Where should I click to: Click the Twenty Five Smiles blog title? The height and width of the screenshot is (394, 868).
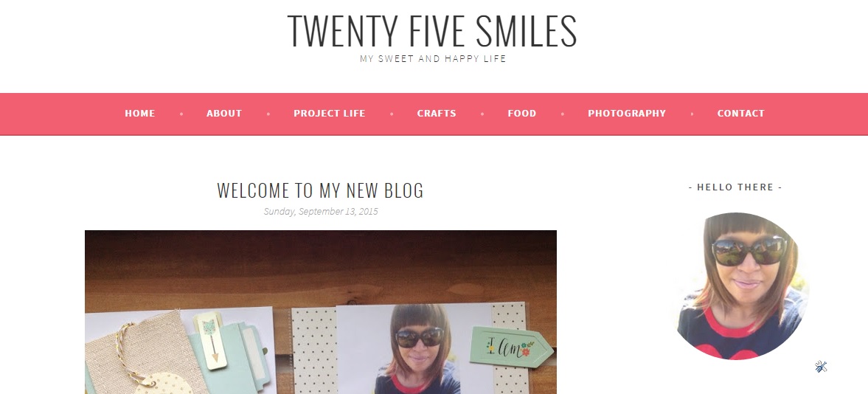(432, 31)
